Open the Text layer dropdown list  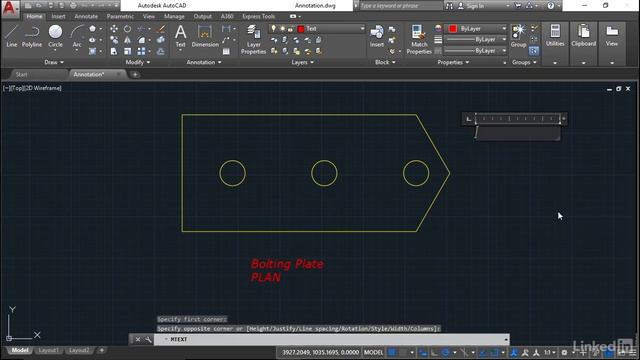point(362,29)
